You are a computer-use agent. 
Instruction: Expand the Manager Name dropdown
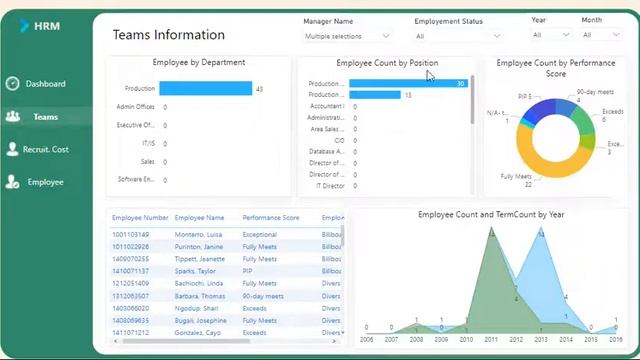(347, 36)
